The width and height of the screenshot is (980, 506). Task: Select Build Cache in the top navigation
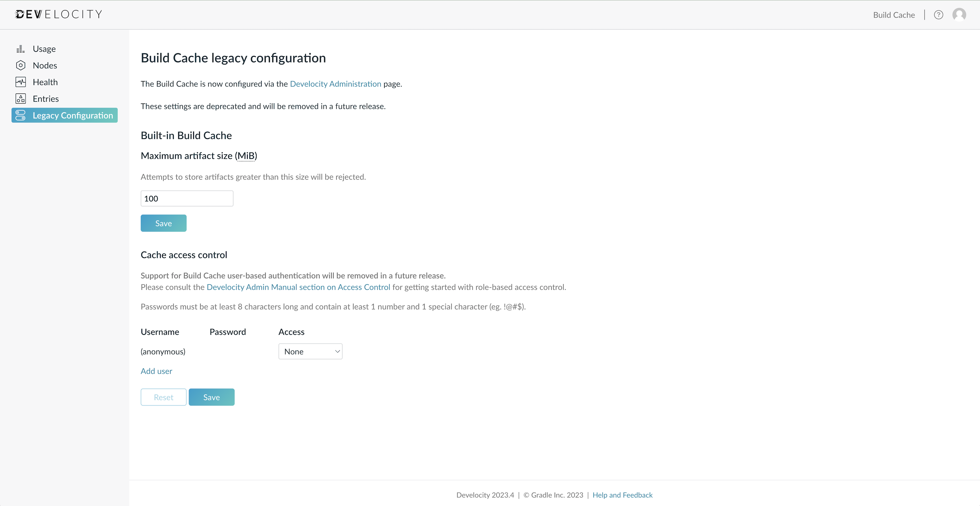894,15
